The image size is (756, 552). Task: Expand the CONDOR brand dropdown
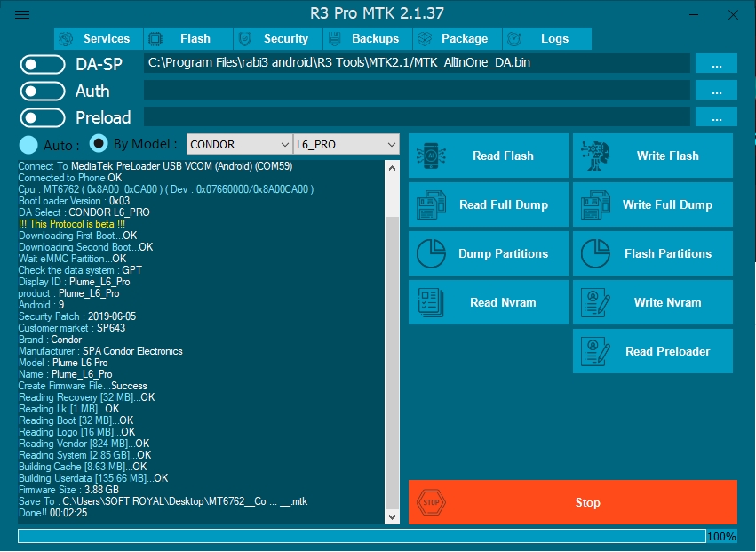(x=239, y=144)
